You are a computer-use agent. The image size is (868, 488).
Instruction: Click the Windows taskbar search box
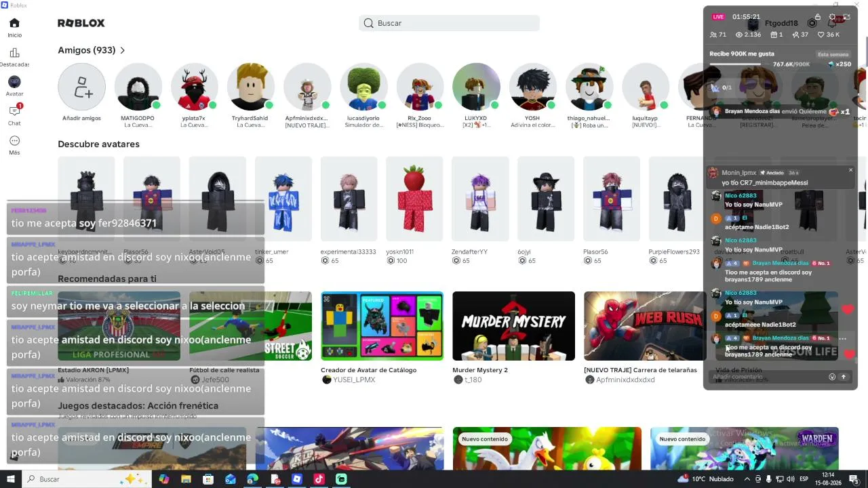click(x=88, y=479)
